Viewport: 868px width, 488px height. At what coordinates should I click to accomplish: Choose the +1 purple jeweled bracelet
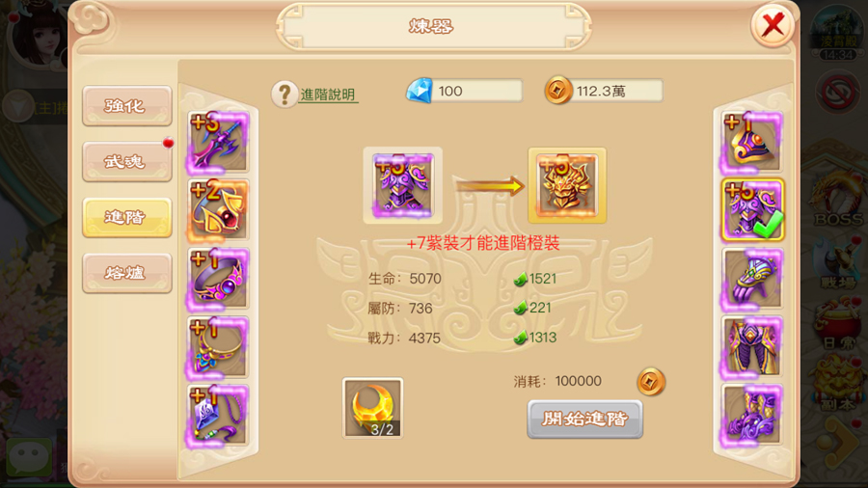(218, 279)
